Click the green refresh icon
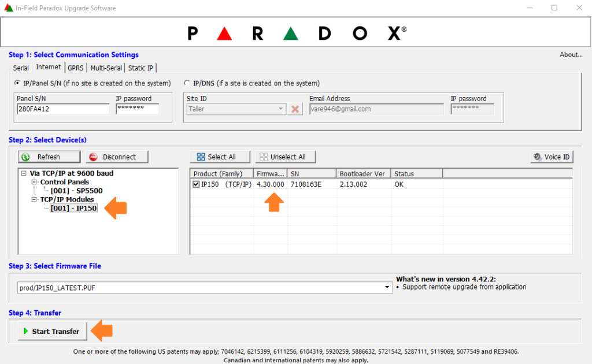 pos(25,157)
